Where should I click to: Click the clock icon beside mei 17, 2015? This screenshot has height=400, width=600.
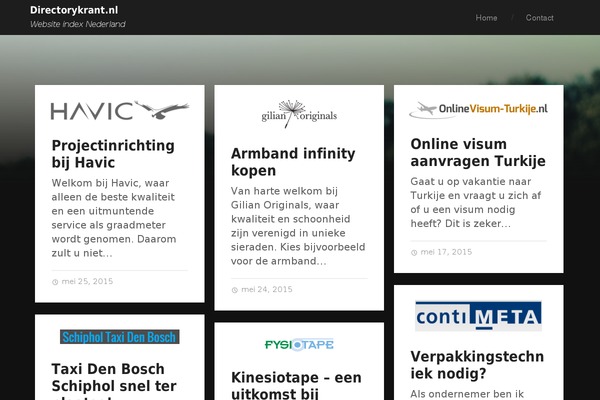pyautogui.click(x=414, y=253)
